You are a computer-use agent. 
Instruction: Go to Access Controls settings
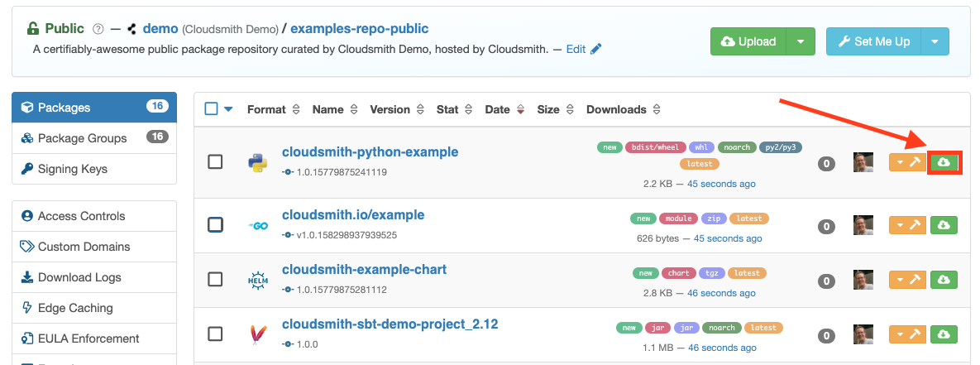coord(94,216)
